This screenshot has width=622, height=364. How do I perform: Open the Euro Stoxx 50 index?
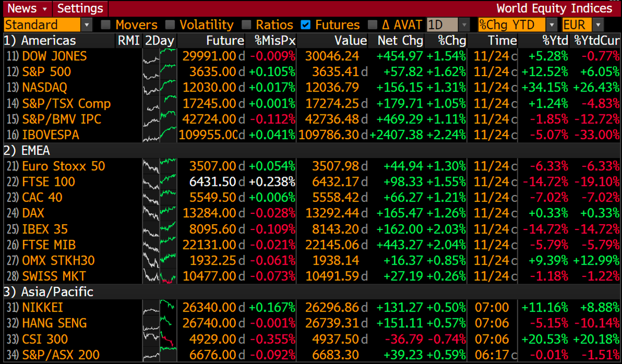pos(63,166)
